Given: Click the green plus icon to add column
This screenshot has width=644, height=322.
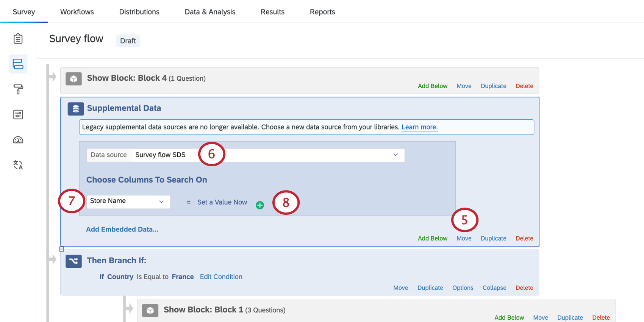Looking at the screenshot, I should pos(260,205).
